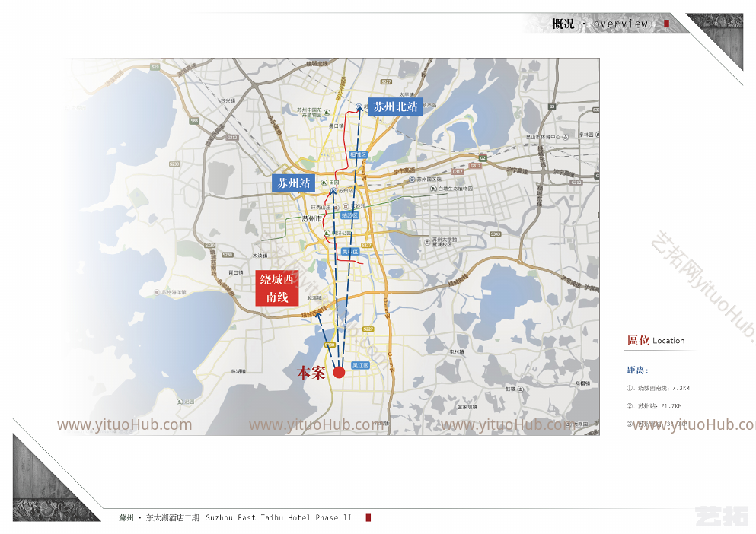
Task: Click the 白塘生态植物园 park marker icon
Action: (x=433, y=189)
